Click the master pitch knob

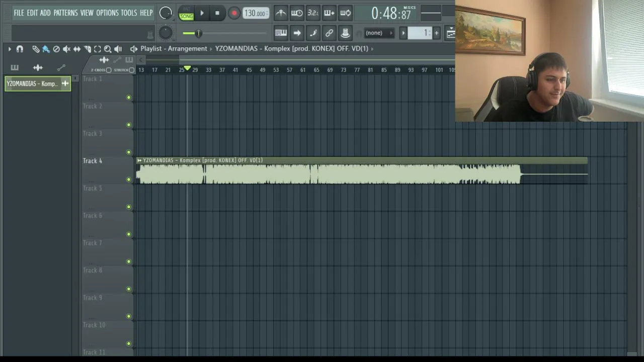click(x=166, y=33)
